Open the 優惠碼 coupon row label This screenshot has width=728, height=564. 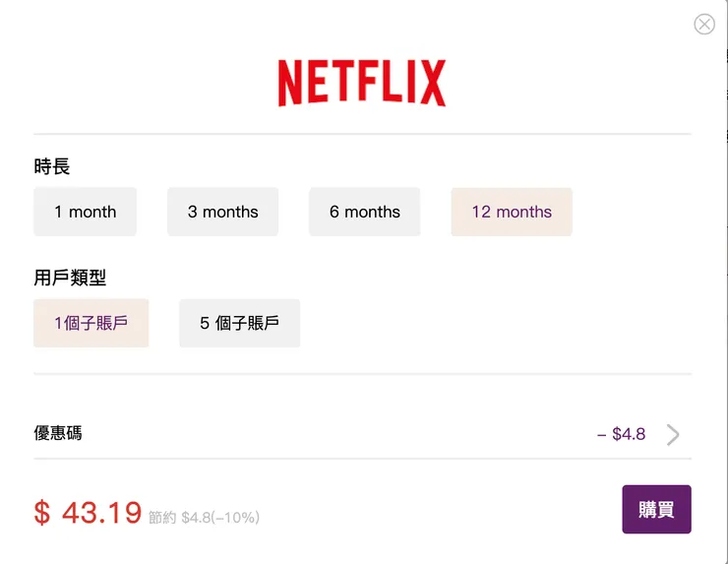coord(58,433)
